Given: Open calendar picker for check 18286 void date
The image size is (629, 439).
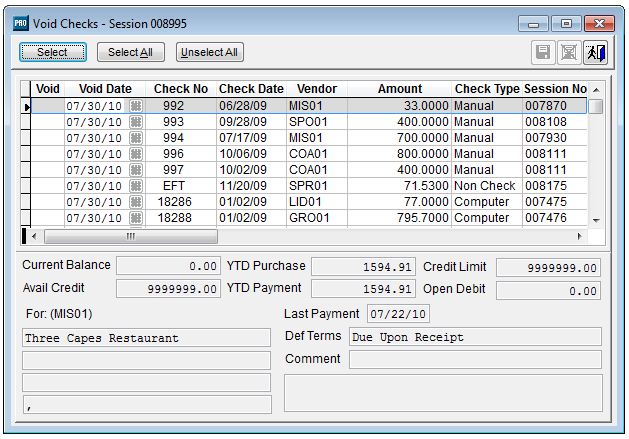Looking at the screenshot, I should pyautogui.click(x=136, y=202).
